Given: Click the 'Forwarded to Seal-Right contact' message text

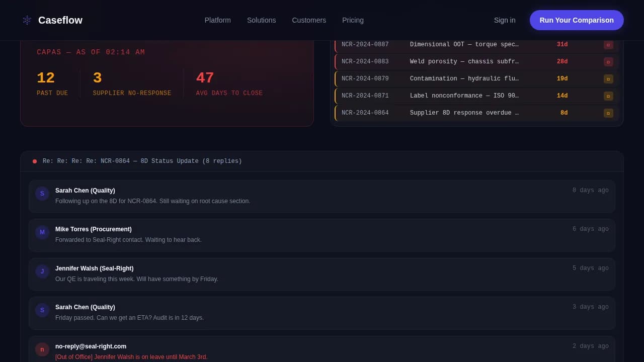Looking at the screenshot, I should coord(128,240).
